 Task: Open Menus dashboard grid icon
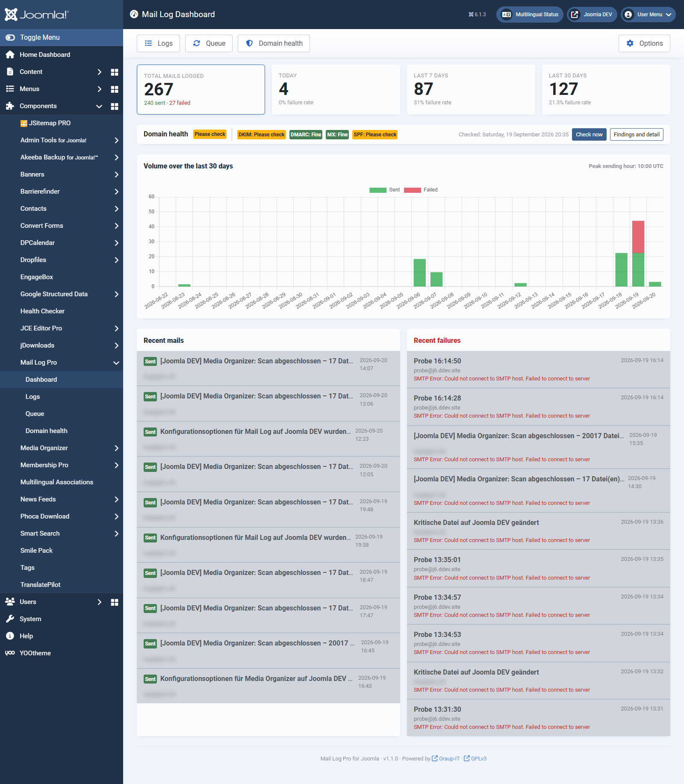[x=115, y=89]
